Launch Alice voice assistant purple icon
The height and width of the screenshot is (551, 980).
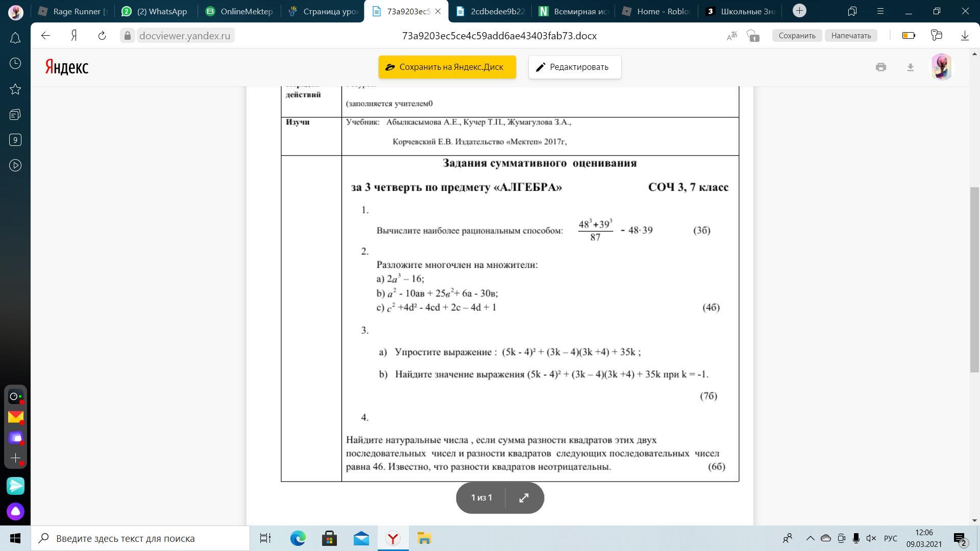[x=15, y=511]
